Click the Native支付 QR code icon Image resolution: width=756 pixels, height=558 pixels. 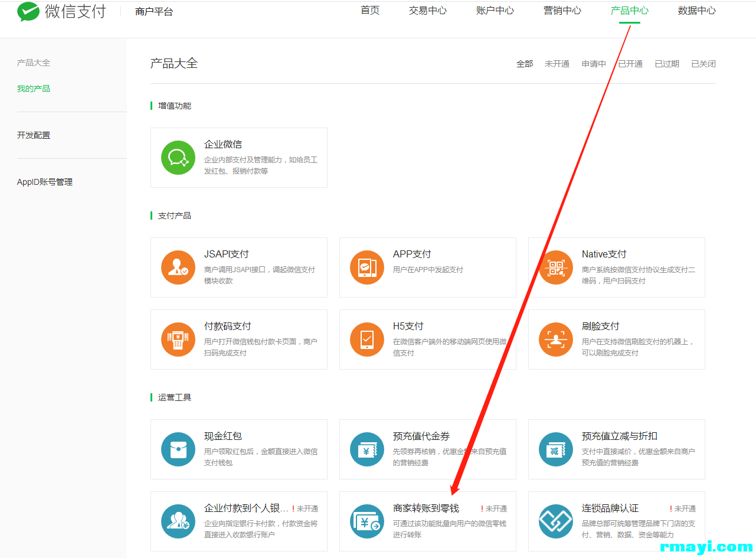tap(556, 267)
